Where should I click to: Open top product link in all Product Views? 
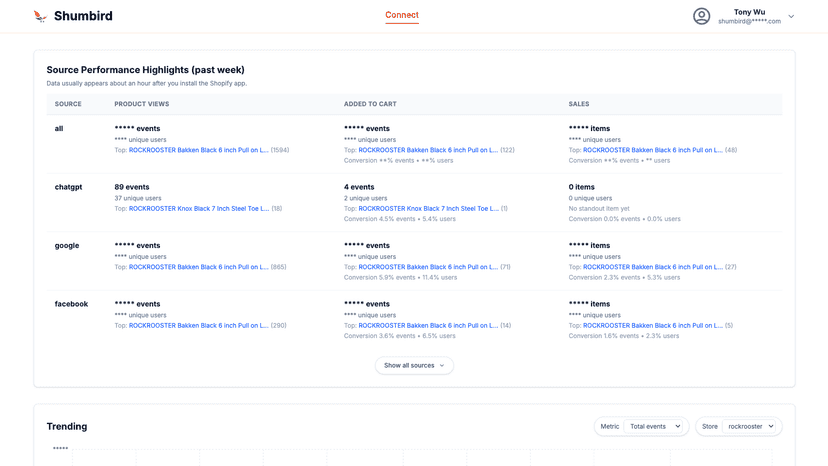coord(199,150)
